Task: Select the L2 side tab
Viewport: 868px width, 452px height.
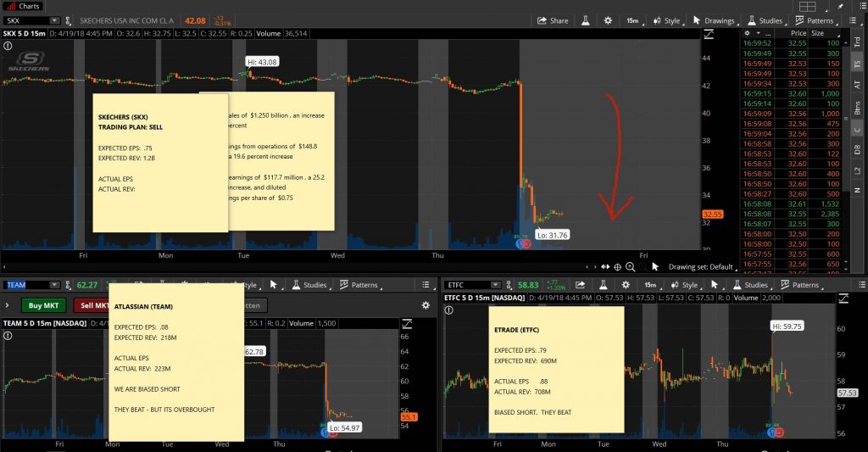Action: [857, 171]
